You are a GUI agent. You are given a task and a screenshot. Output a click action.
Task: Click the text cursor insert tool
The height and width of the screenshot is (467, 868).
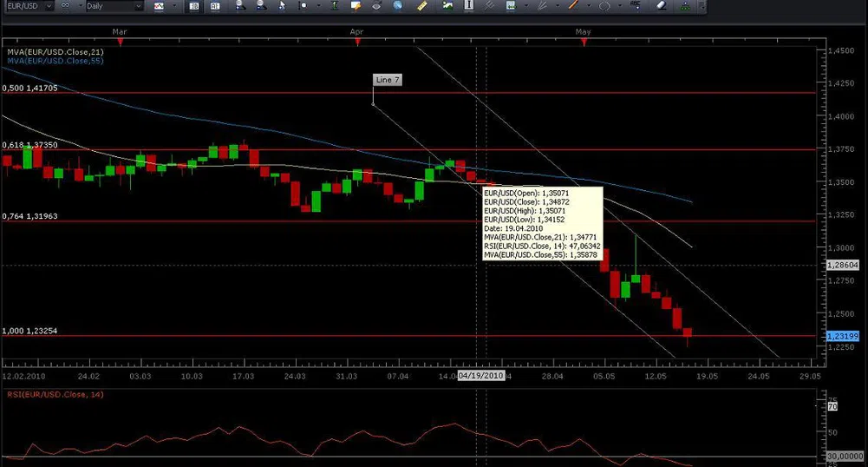(469, 5)
